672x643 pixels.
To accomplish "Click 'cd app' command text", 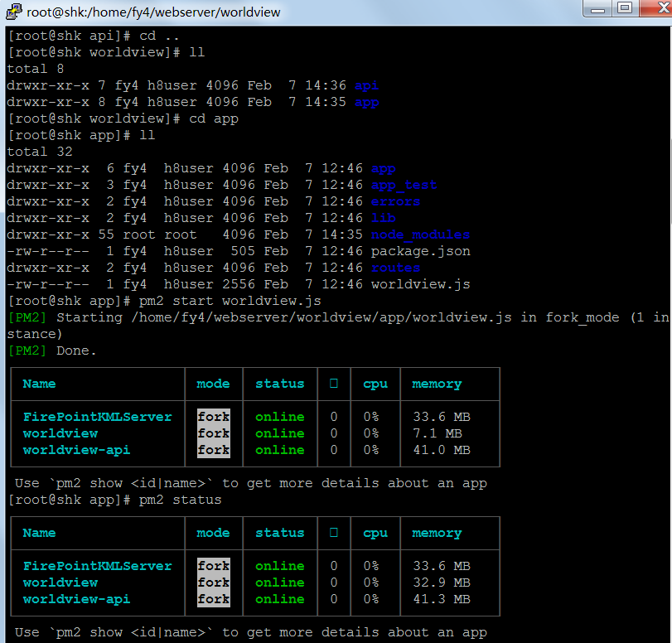I will click(214, 118).
